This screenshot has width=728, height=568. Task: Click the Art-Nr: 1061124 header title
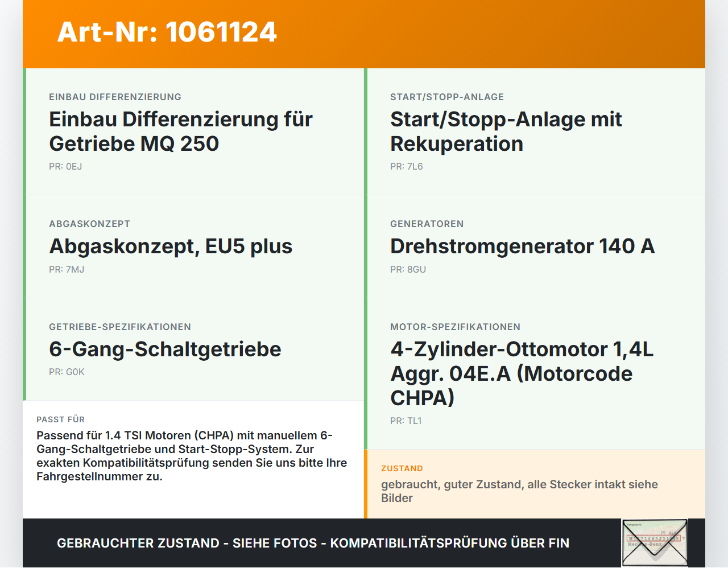pyautogui.click(x=167, y=32)
